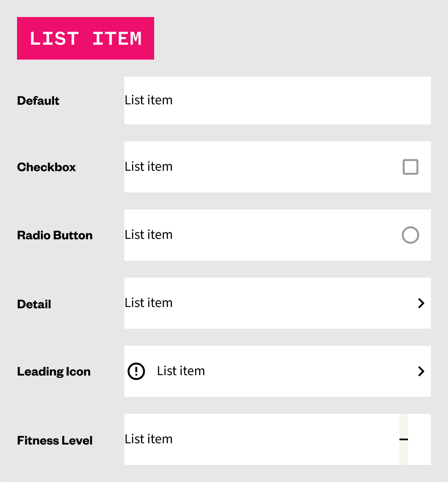
Task: Open the Detail row chevron arrow
Action: coord(421,303)
